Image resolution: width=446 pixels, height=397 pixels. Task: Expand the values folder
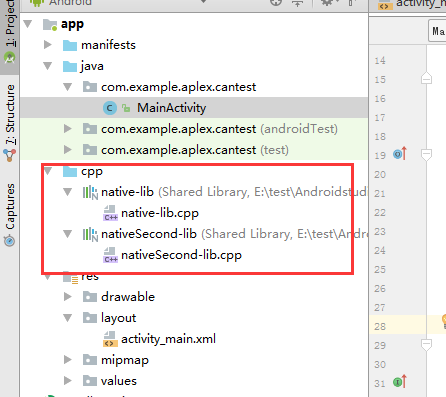(68, 380)
